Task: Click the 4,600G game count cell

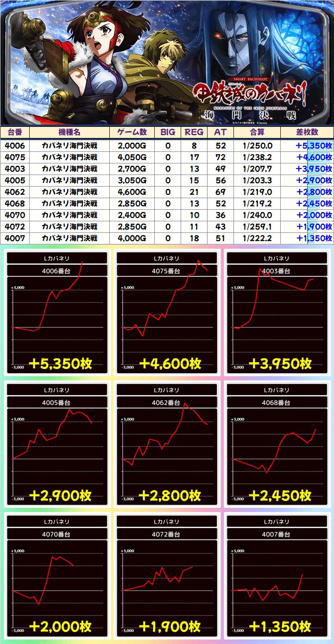Action: [x=132, y=192]
